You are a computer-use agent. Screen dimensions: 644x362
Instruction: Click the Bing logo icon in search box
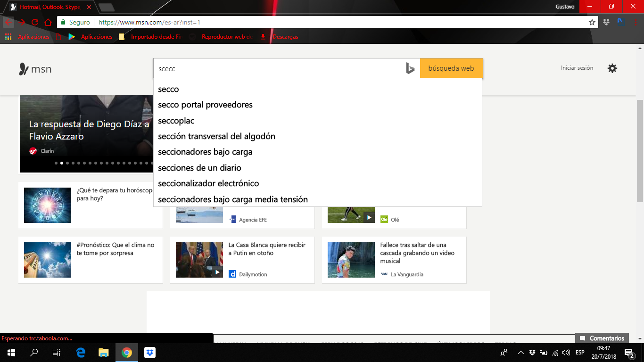[x=410, y=69]
